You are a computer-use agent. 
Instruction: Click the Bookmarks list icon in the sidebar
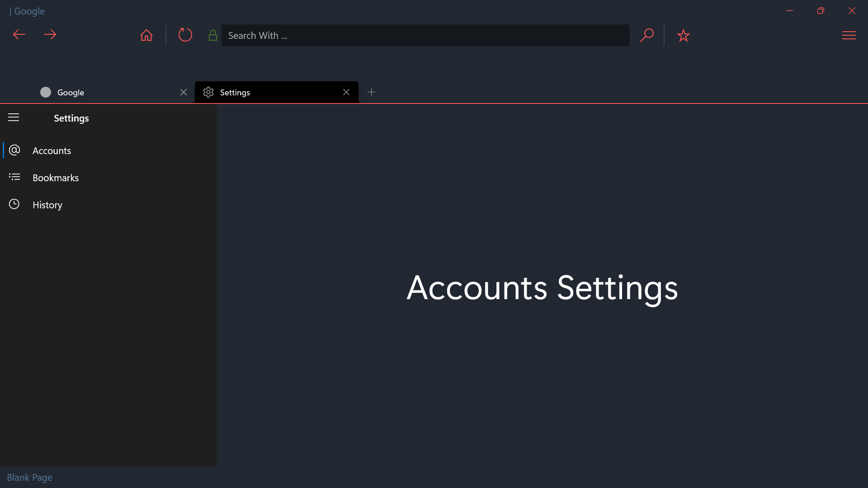pyautogui.click(x=14, y=177)
